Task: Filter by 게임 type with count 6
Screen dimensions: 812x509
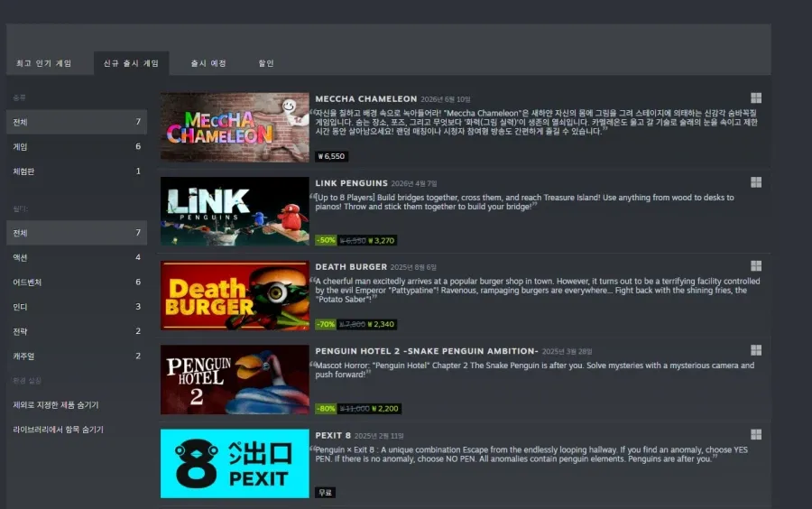Action: [x=77, y=146]
